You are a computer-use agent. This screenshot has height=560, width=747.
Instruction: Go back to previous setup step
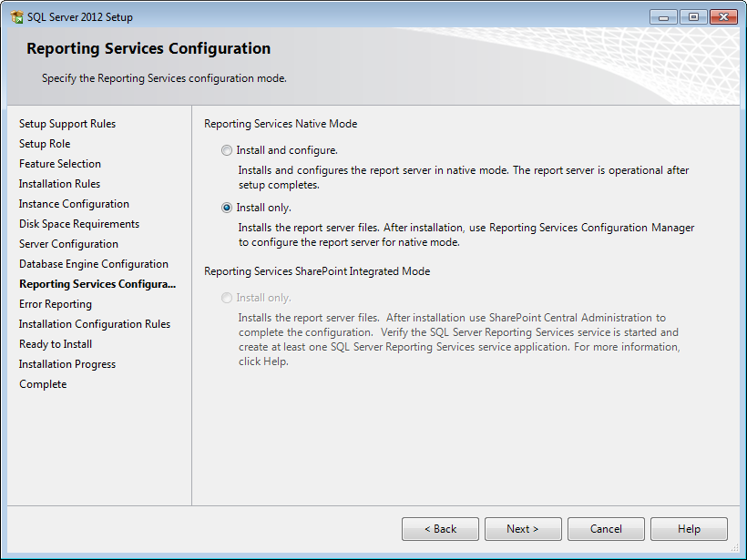(x=440, y=529)
